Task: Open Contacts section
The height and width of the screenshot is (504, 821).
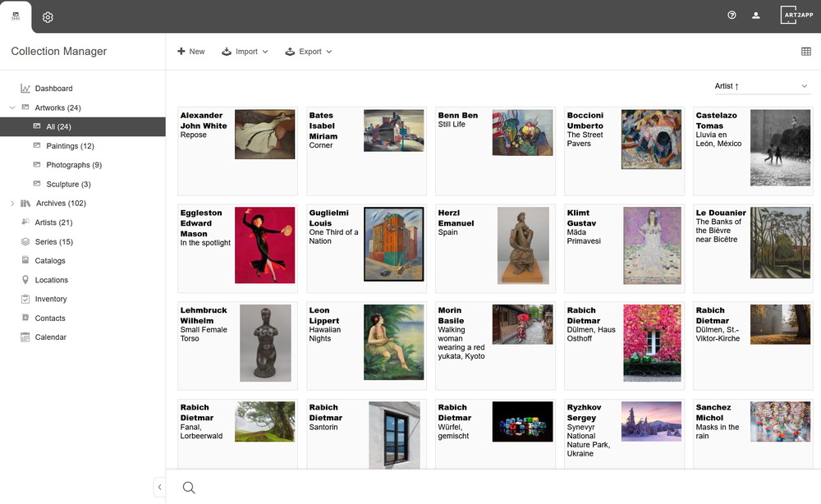Action: click(50, 318)
